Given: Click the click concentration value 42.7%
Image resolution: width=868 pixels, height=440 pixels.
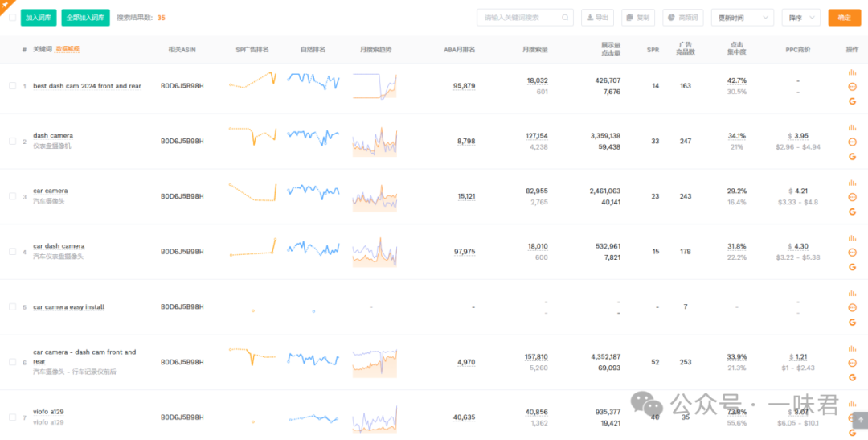Looking at the screenshot, I should 736,81.
